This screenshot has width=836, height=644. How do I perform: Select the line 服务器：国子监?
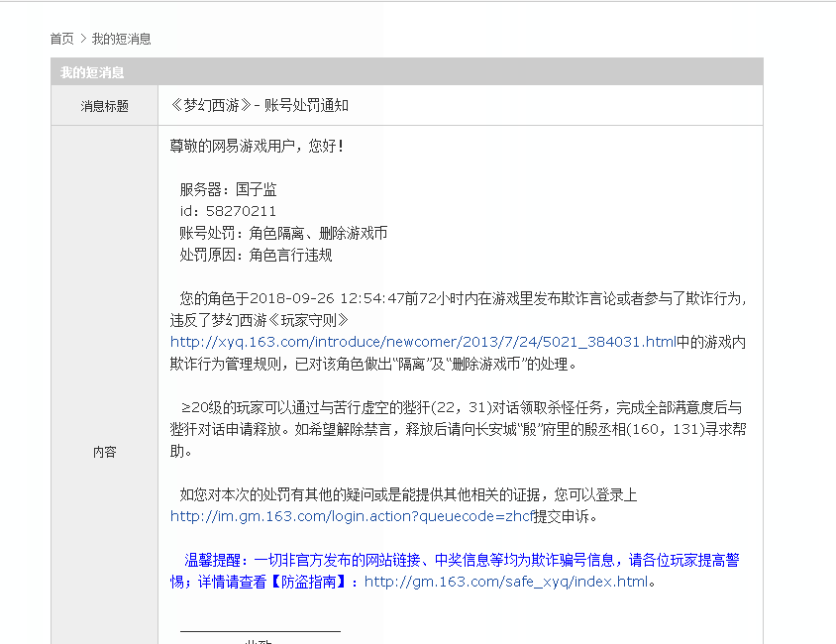point(228,189)
